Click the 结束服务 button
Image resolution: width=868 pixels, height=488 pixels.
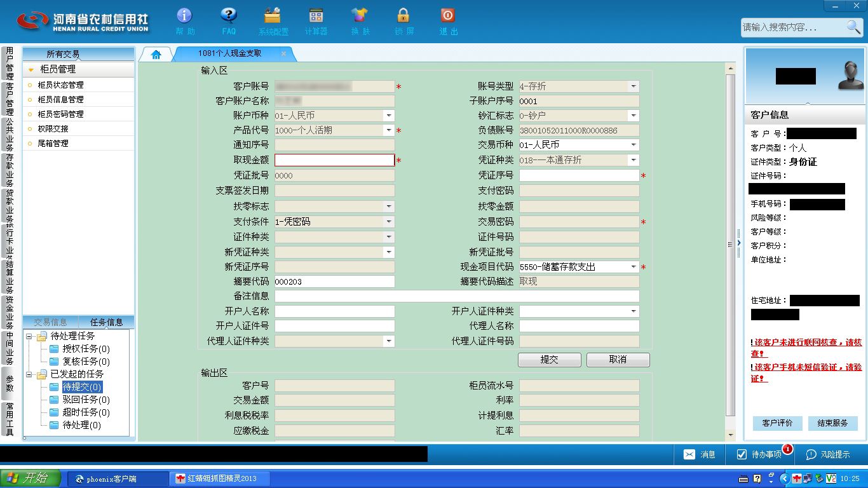click(833, 423)
